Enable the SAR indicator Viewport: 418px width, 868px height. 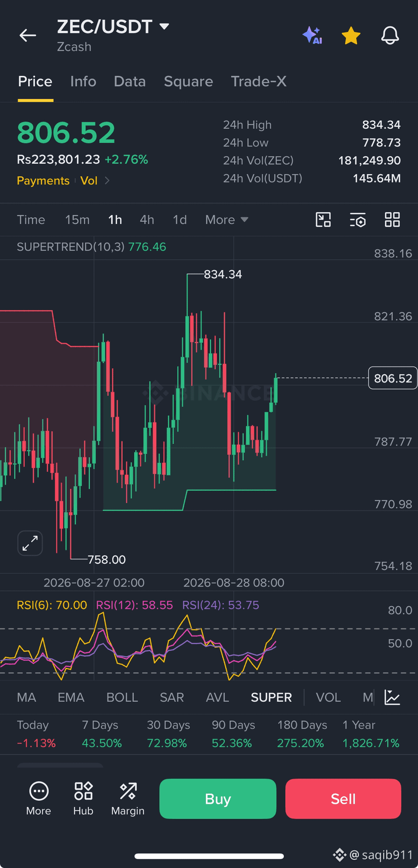click(x=172, y=697)
